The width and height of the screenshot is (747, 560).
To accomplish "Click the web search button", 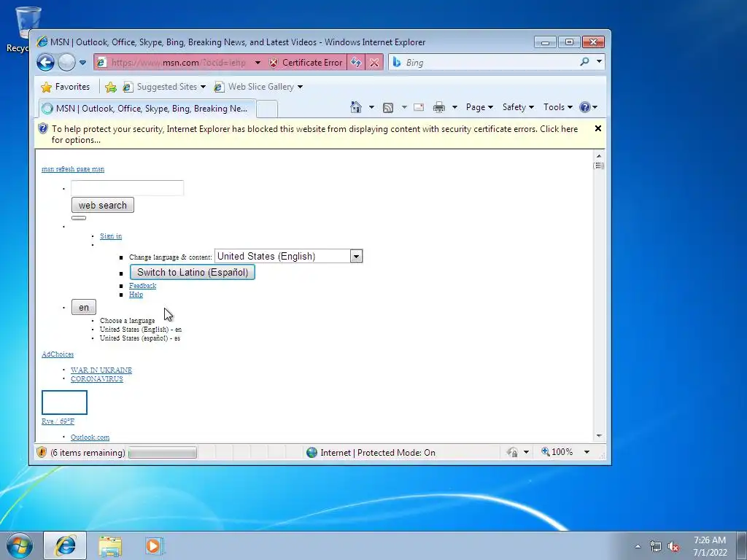I will (x=102, y=205).
